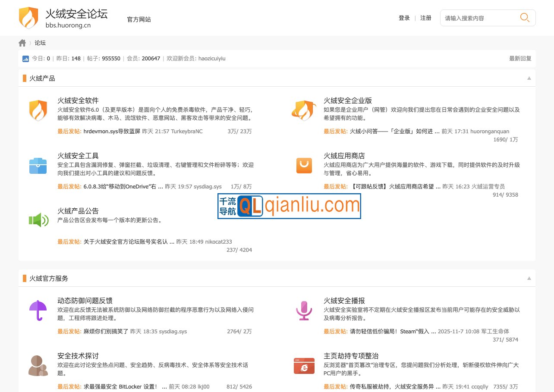Open the 火绒产品公告 green speaker icon
Viewport: 554px width, 392px height.
38,220
